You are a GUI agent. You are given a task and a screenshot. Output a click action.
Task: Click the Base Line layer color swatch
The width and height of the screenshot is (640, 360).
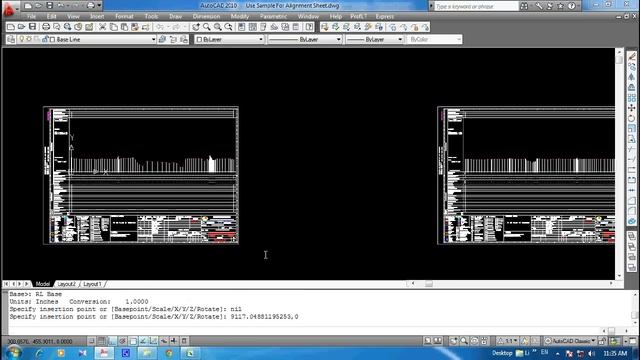[52, 40]
